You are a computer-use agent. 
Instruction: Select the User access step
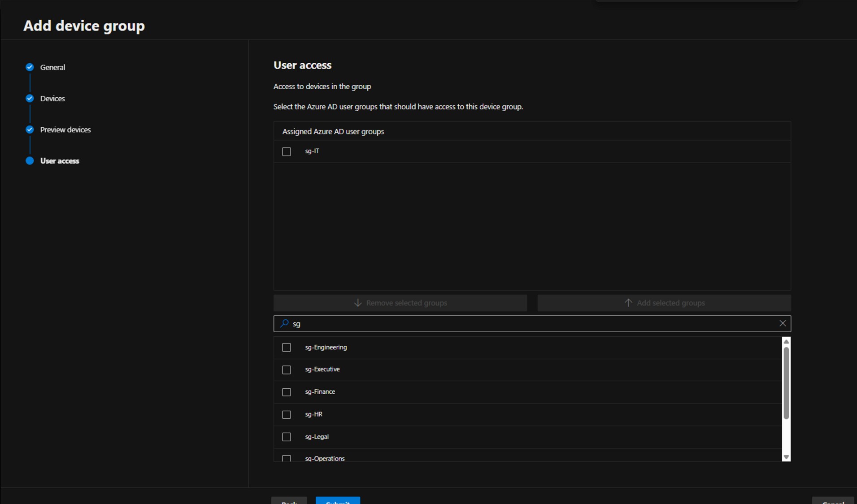[60, 161]
